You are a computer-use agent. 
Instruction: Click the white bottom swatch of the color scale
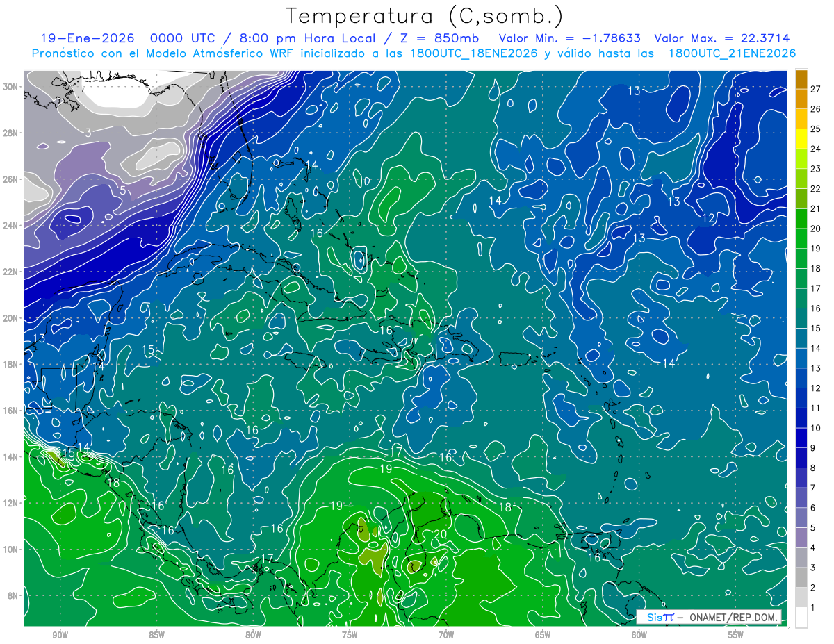pos(801,618)
